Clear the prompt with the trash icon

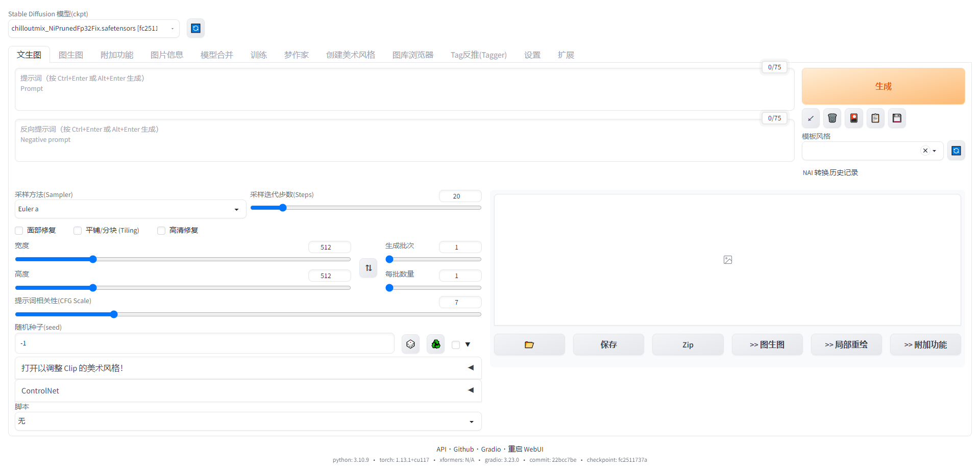click(832, 118)
